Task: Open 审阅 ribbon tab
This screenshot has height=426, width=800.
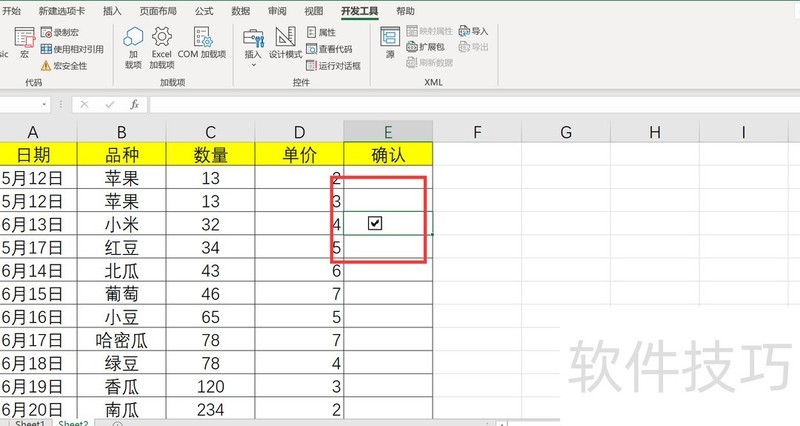Action: point(277,11)
